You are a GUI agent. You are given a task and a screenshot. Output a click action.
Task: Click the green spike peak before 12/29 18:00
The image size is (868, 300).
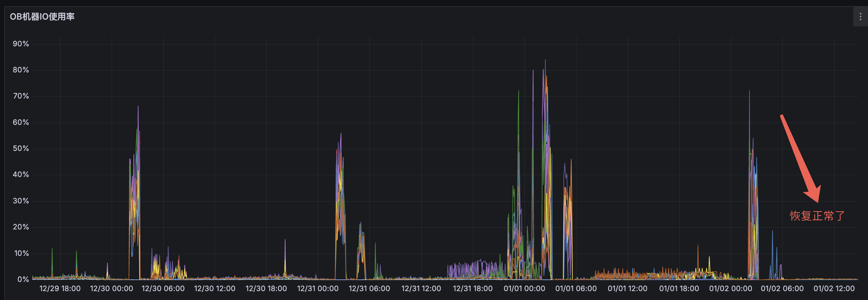point(52,249)
